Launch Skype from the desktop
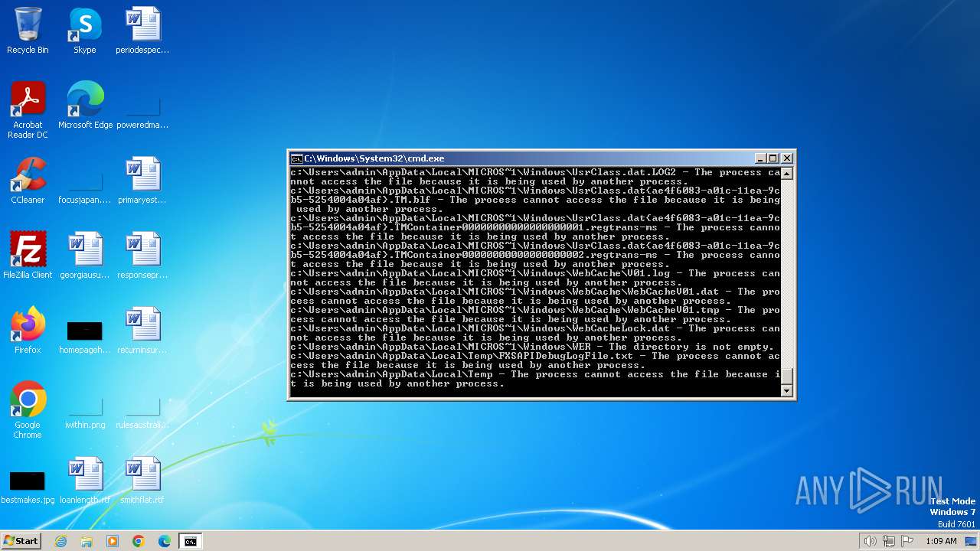This screenshot has width=980, height=551. point(85,31)
